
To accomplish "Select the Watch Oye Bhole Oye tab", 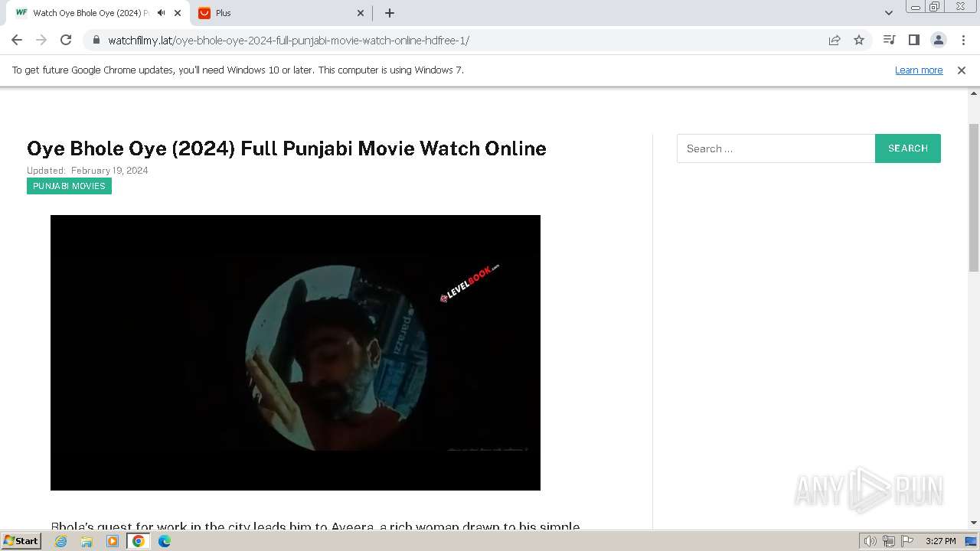I will 96,13.
